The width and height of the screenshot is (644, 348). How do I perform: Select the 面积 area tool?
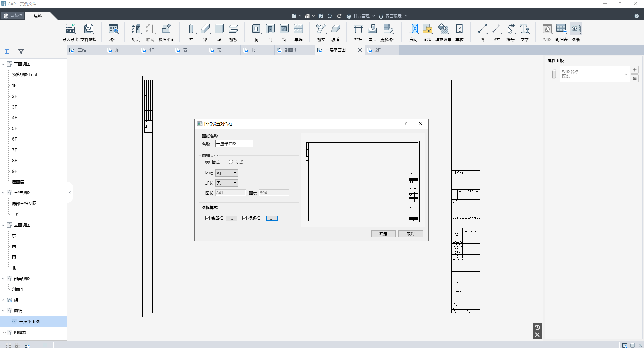point(427,33)
